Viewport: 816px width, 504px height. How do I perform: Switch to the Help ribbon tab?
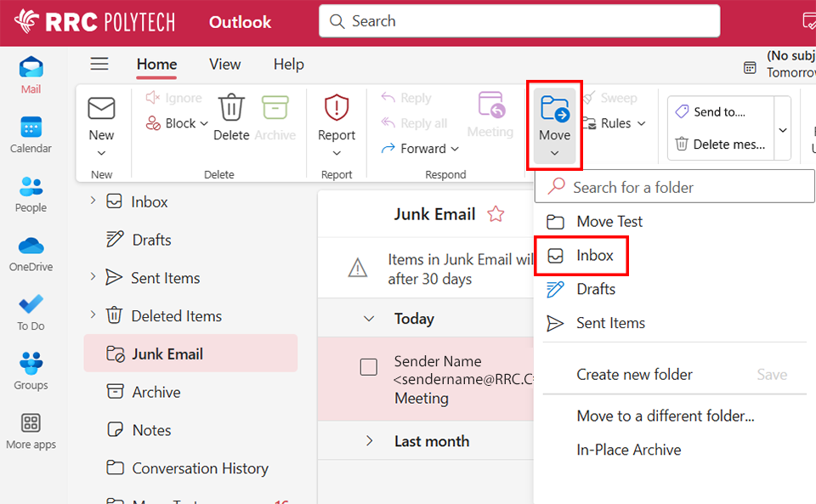pos(289,64)
